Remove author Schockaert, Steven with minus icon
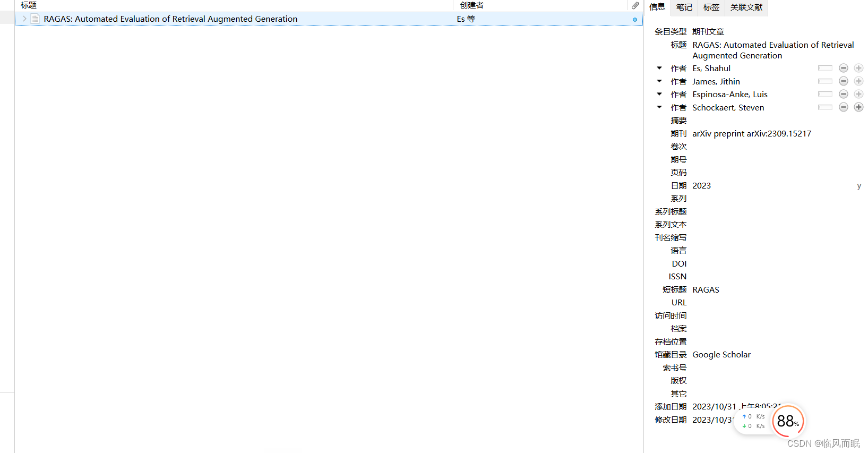Screen dimensions: 868x453 point(844,107)
